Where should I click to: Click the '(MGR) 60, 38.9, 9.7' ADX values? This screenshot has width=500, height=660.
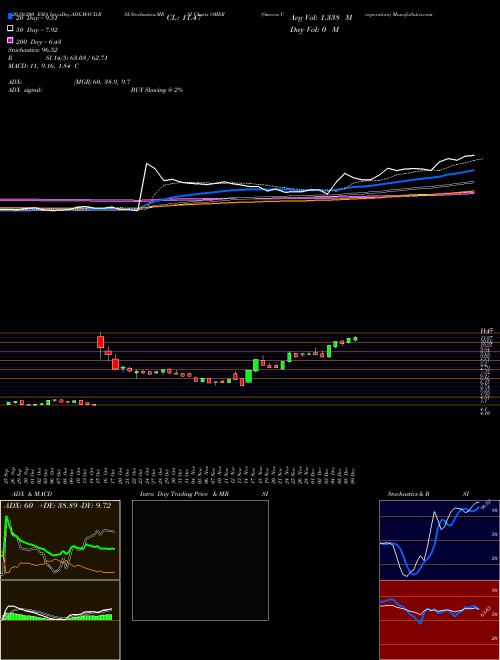102,82
